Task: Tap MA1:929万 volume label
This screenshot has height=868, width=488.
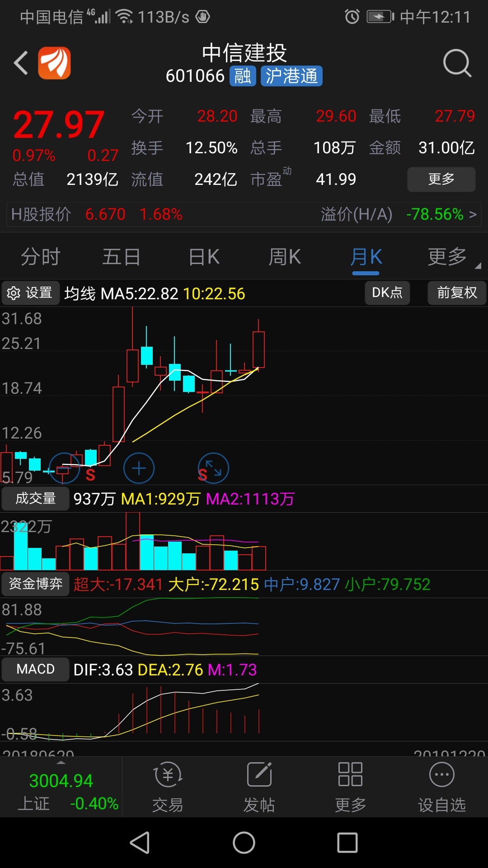Action: click(161, 499)
